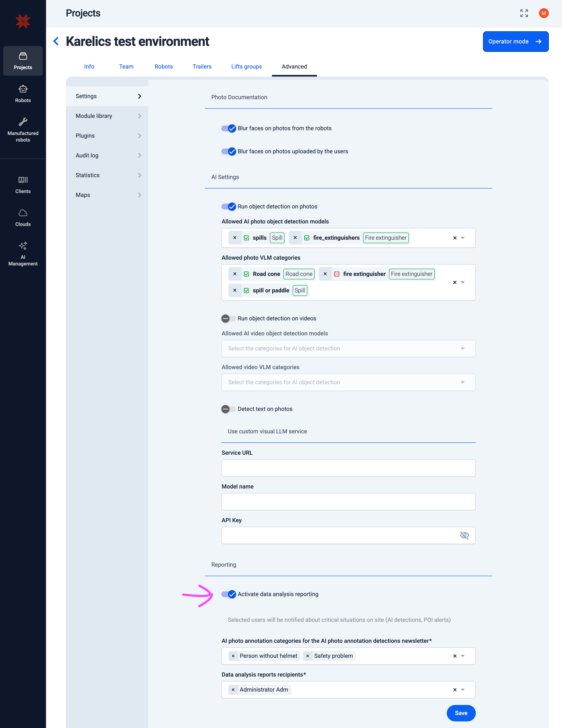562x728 pixels.
Task: Open the Clients sidebar section
Action: [23, 184]
